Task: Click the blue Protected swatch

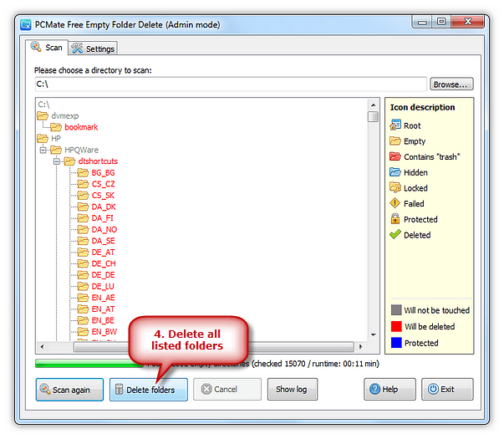Action: (x=396, y=343)
